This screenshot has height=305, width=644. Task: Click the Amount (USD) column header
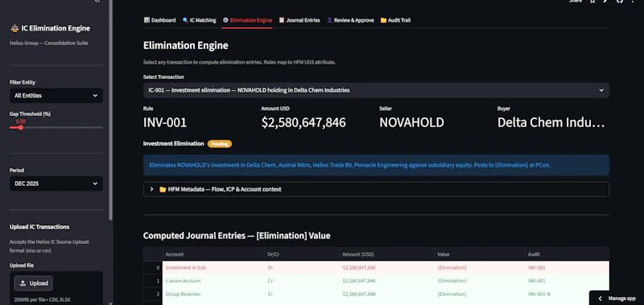click(386, 254)
